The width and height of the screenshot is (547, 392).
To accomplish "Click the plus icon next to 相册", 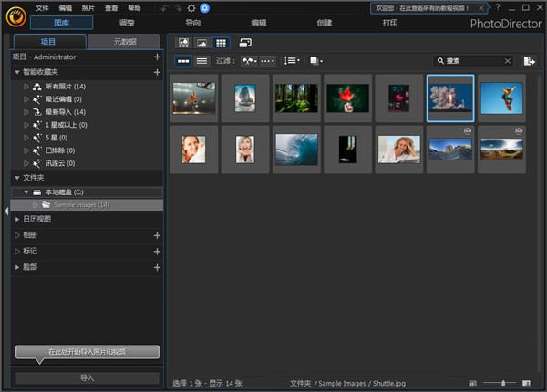I will 157,235.
